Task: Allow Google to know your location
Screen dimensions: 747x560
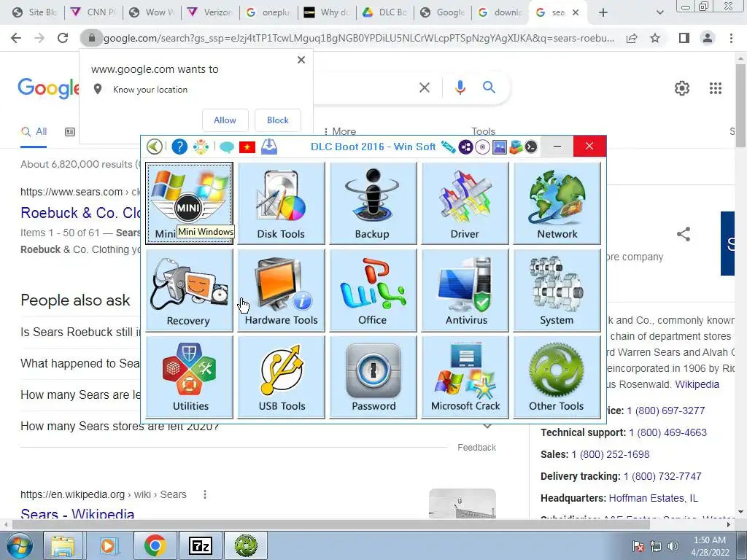Action: click(x=225, y=120)
